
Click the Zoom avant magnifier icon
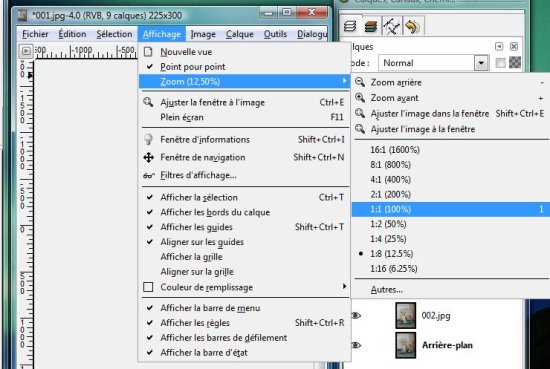pos(360,98)
